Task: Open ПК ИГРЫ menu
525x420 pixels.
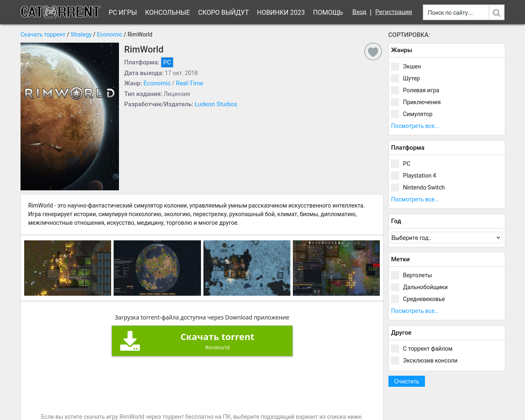Action: point(123,12)
